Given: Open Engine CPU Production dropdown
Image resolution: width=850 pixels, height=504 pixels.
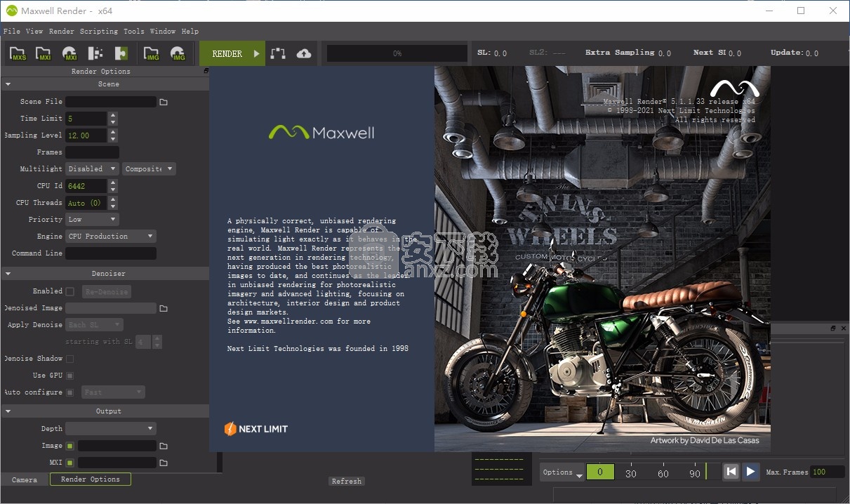Looking at the screenshot, I should click(111, 237).
